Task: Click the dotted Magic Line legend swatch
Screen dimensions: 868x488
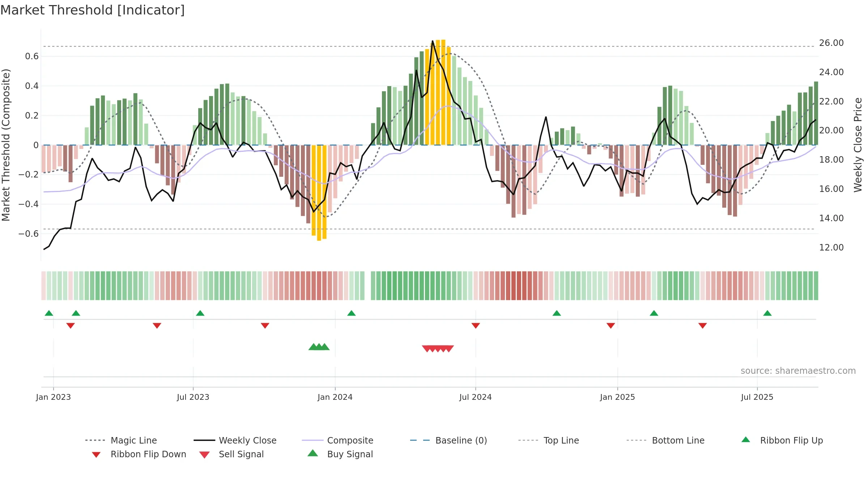Action: (95, 440)
